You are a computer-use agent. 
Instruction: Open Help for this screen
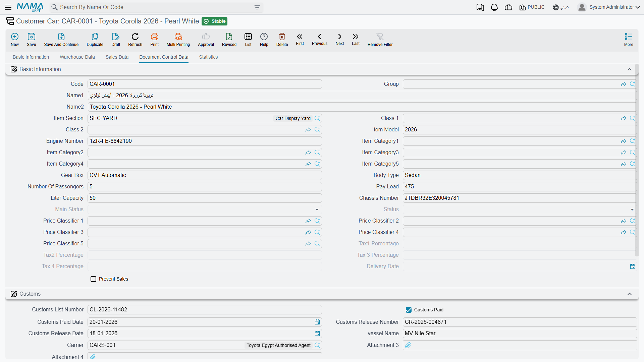[264, 39]
